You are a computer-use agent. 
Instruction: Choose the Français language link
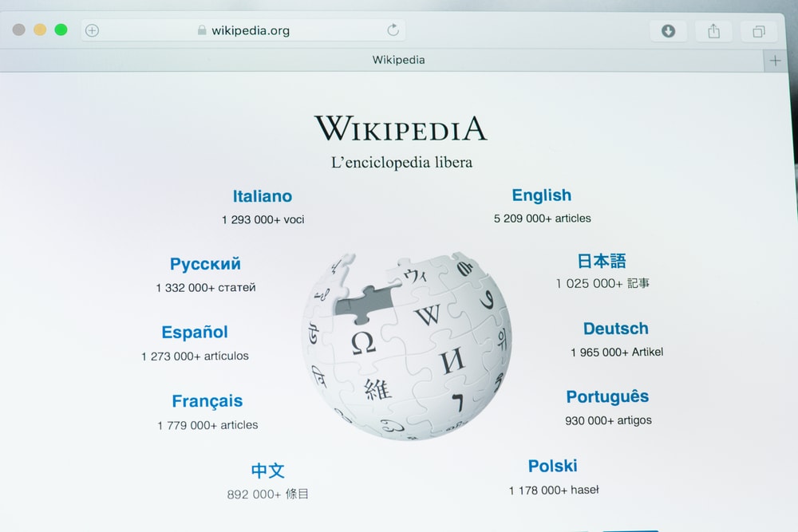tap(207, 401)
